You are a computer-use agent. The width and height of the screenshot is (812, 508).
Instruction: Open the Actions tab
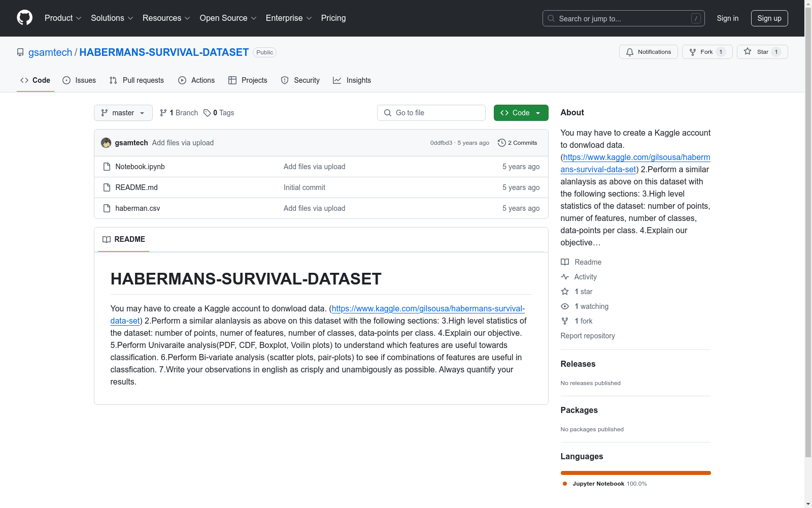click(x=196, y=80)
